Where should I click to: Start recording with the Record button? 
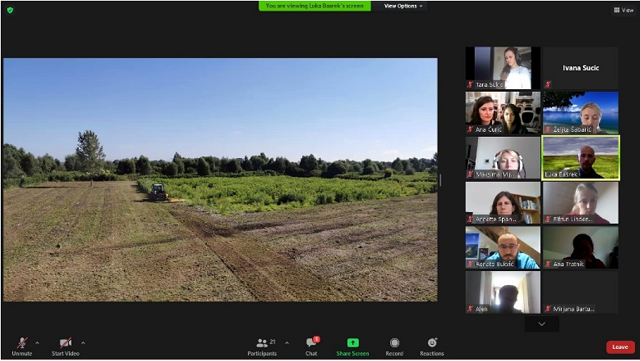[394, 347]
